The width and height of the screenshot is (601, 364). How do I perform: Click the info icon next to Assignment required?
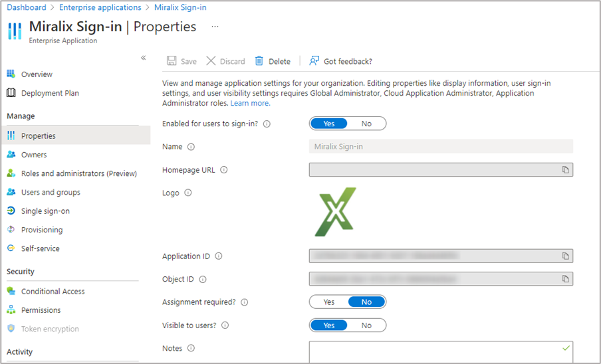click(244, 302)
